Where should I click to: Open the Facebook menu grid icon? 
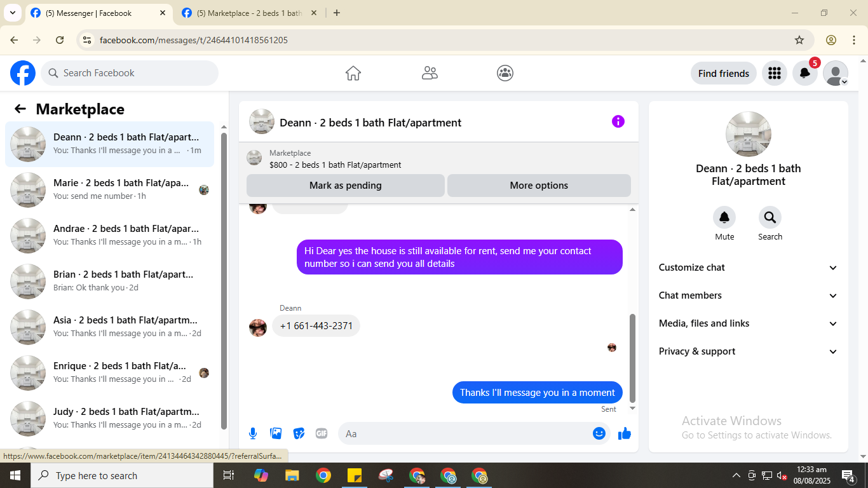[x=774, y=73]
